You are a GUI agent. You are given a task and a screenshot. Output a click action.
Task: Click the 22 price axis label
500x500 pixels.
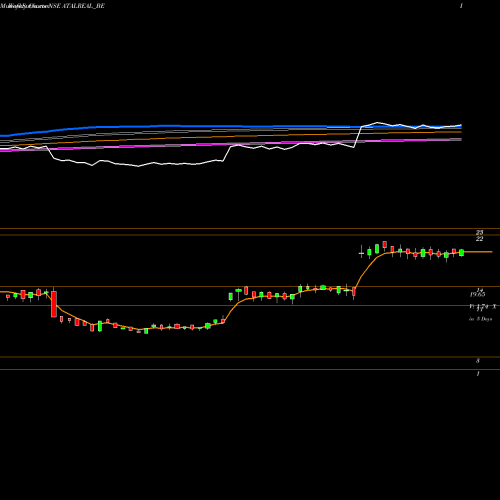(x=479, y=239)
